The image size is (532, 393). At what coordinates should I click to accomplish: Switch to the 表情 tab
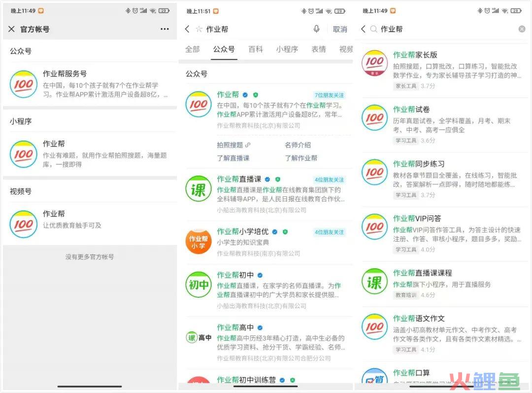coord(319,49)
